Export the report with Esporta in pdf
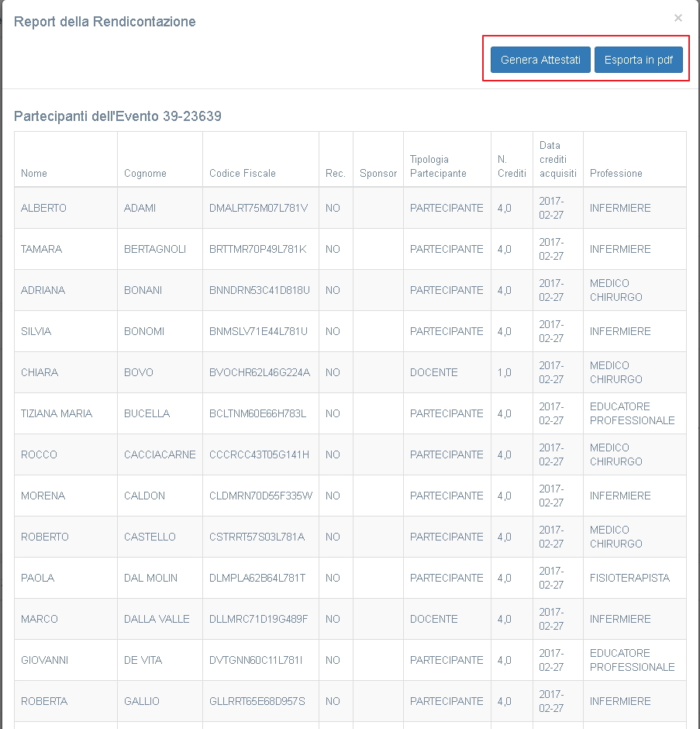Viewport: 700px width, 729px height. click(639, 60)
